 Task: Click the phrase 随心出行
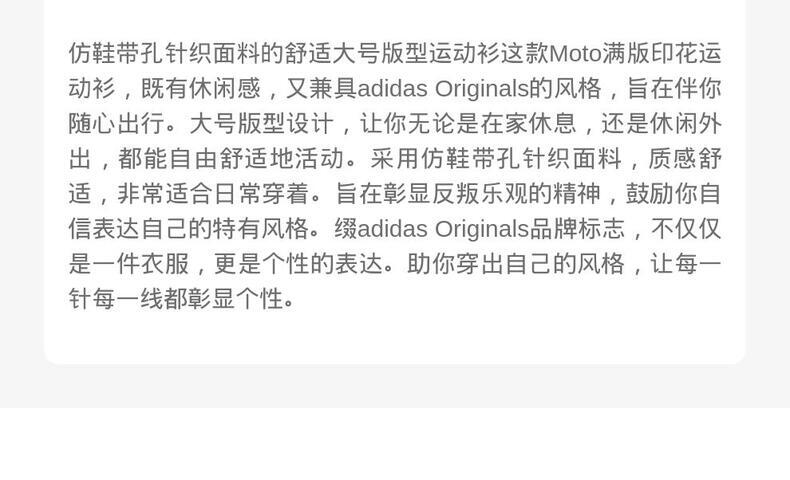point(116,123)
